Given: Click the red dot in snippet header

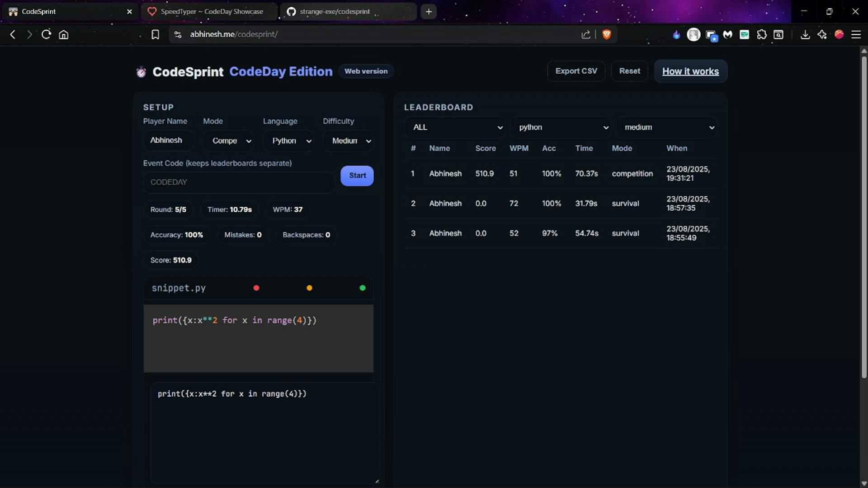Looking at the screenshot, I should click(x=256, y=288).
